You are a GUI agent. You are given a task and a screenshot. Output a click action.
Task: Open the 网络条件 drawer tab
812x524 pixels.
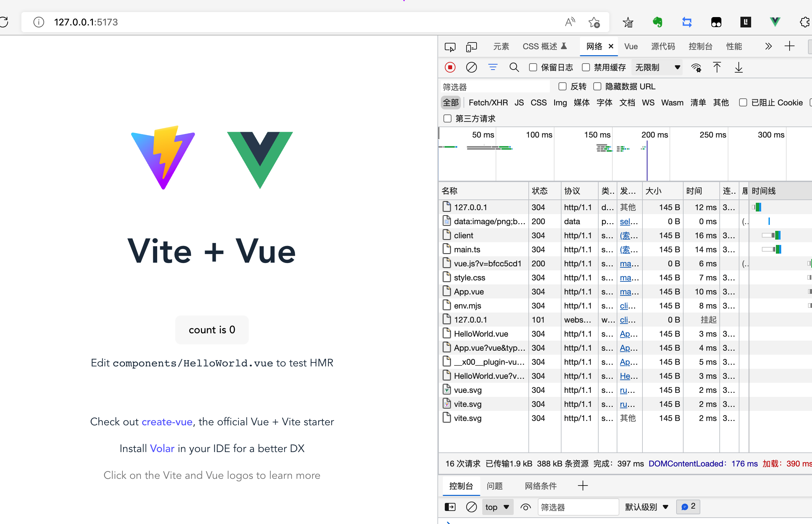point(540,486)
